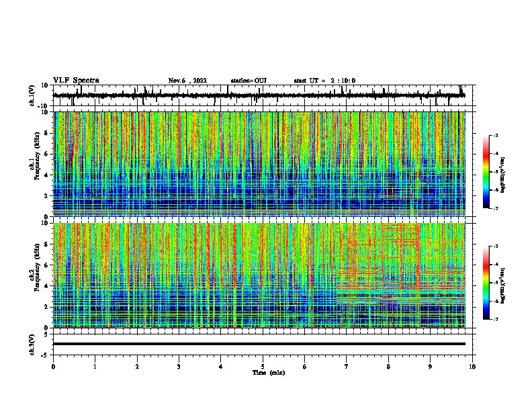Click the ch.2 spectrogram "6" kHz tick label
The height and width of the screenshot is (411, 532).
tap(46, 265)
